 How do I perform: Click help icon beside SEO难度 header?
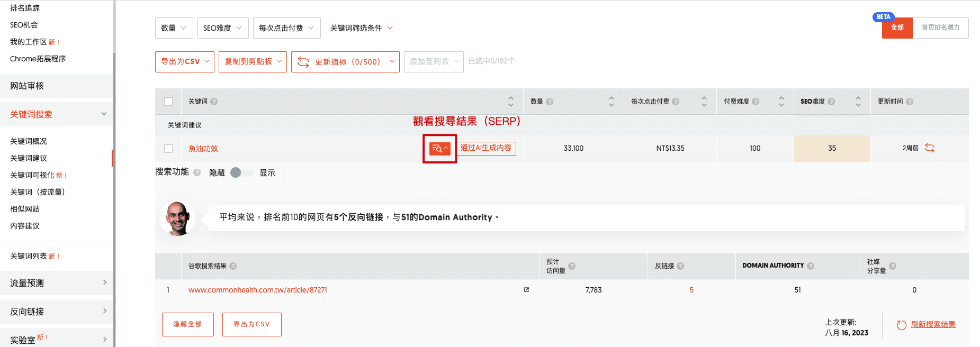(831, 102)
